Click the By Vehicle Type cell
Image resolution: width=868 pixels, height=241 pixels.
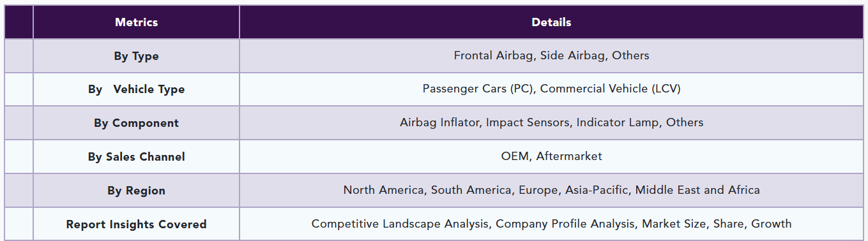[x=136, y=89]
